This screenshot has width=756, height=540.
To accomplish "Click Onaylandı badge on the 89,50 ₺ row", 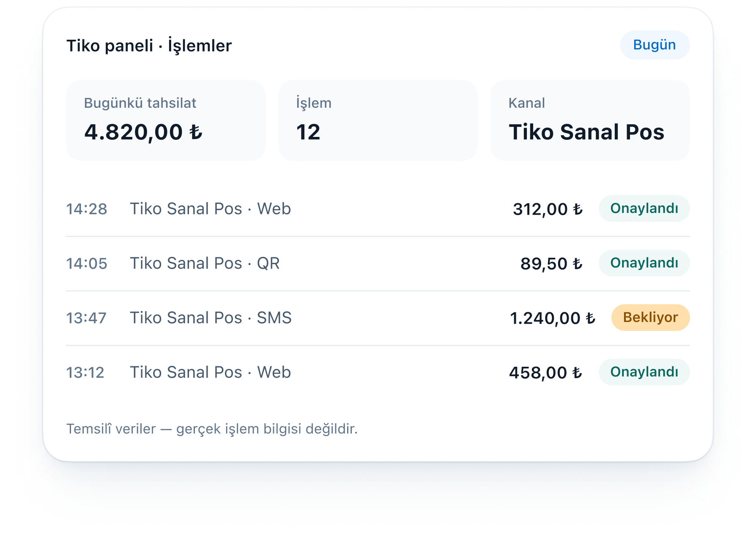I will click(644, 263).
